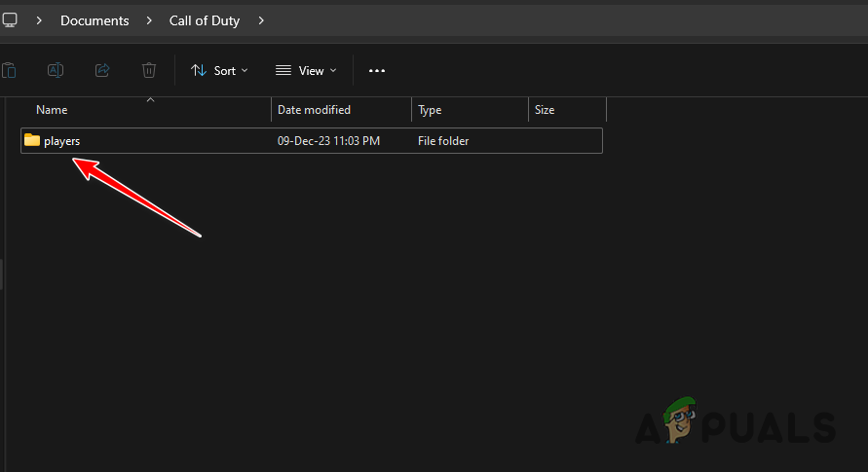868x472 pixels.
Task: Open the See more ellipsis menu
Action: (377, 71)
